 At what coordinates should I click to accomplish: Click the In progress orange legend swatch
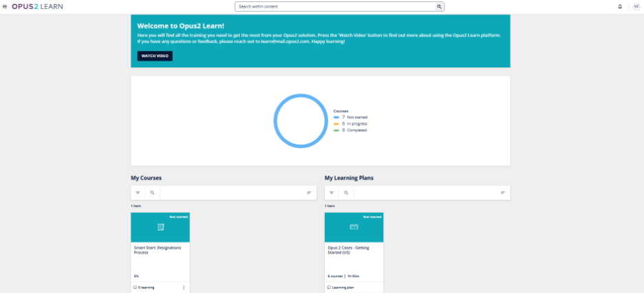[336, 124]
